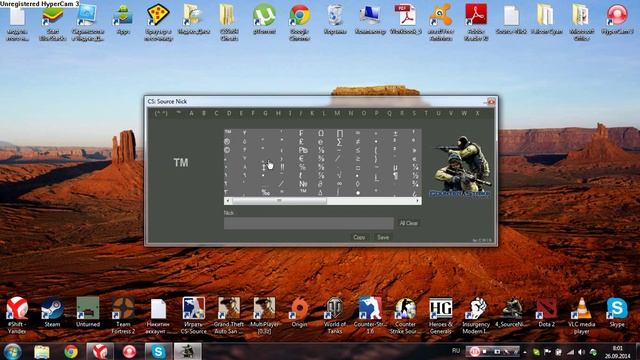Pick the µ symbol from the grid
The height and width of the screenshot is (360, 640).
pyautogui.click(x=395, y=167)
